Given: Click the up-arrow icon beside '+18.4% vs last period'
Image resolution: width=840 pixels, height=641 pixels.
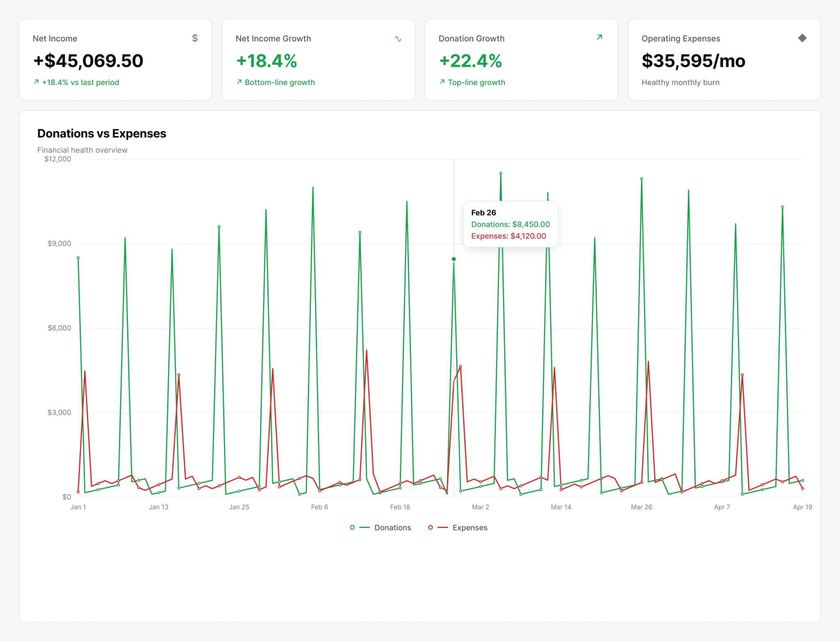Looking at the screenshot, I should [36, 82].
